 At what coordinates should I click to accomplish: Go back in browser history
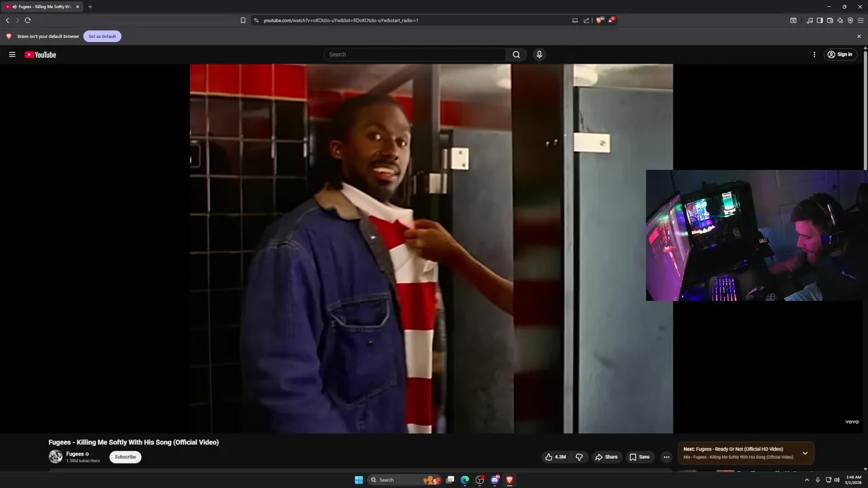coord(7,20)
